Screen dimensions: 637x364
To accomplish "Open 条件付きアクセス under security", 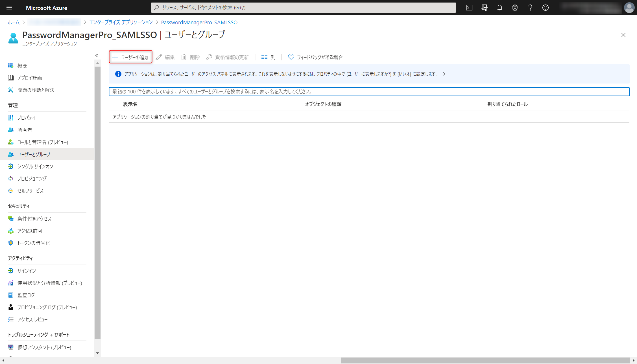I will coord(34,219).
